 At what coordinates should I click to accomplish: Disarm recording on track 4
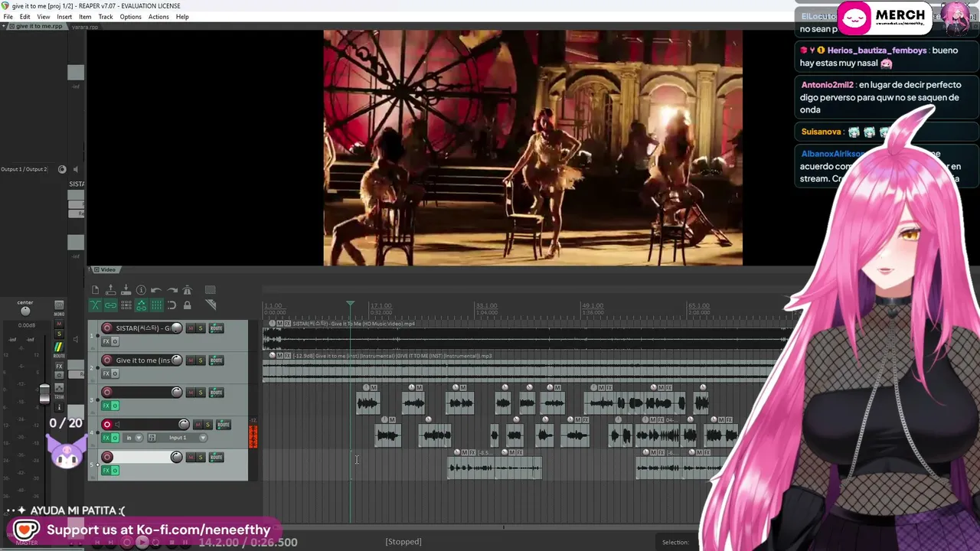(107, 425)
